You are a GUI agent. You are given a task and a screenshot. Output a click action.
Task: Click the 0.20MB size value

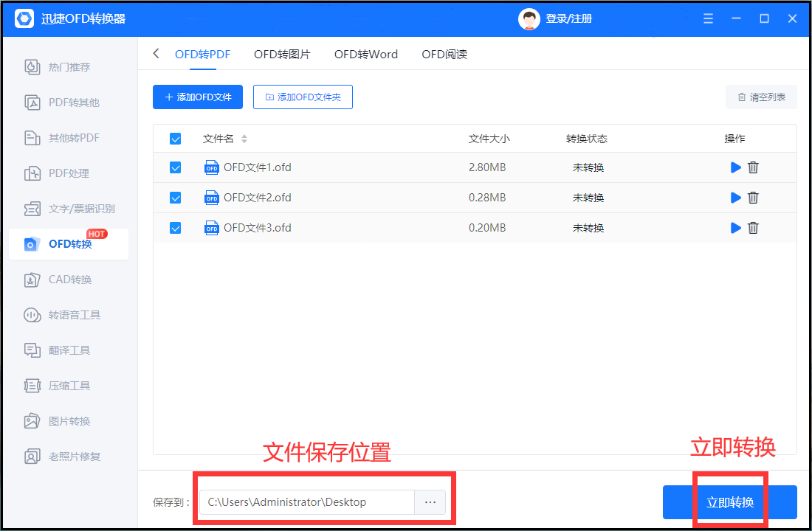pyautogui.click(x=487, y=228)
